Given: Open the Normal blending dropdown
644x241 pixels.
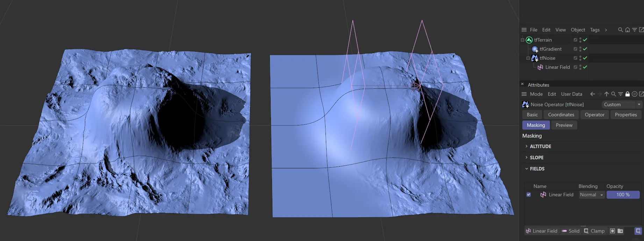Looking at the screenshot, I should (x=591, y=195).
